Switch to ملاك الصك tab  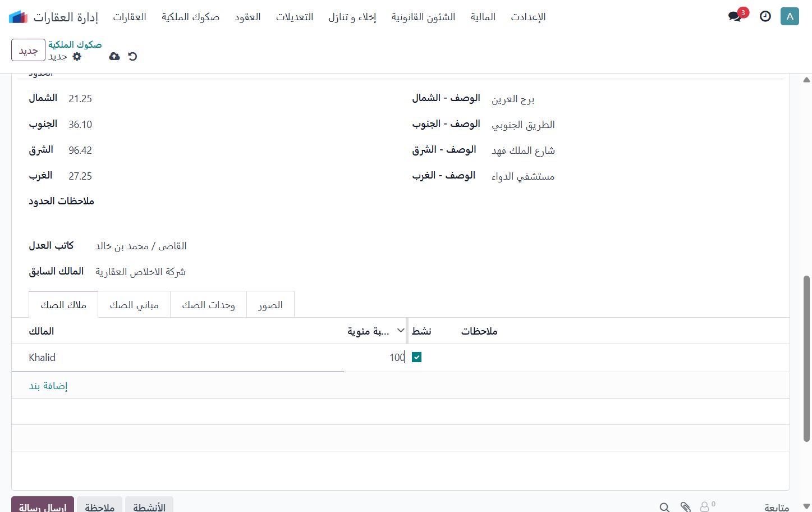click(x=63, y=305)
